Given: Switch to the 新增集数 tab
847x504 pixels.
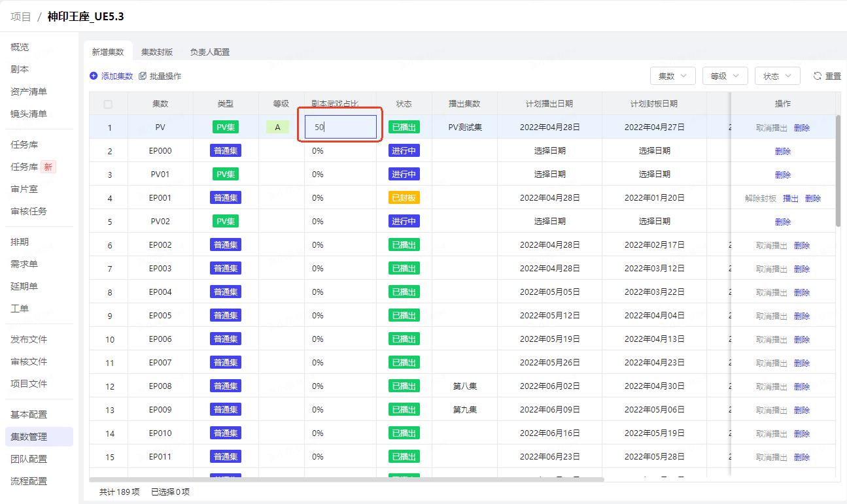Looking at the screenshot, I should click(108, 52).
